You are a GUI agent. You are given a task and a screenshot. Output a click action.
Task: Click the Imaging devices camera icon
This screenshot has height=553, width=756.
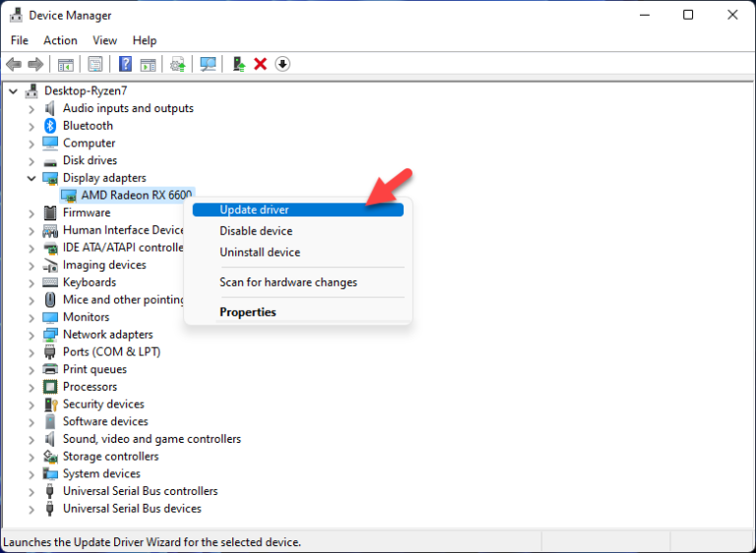click(x=50, y=265)
